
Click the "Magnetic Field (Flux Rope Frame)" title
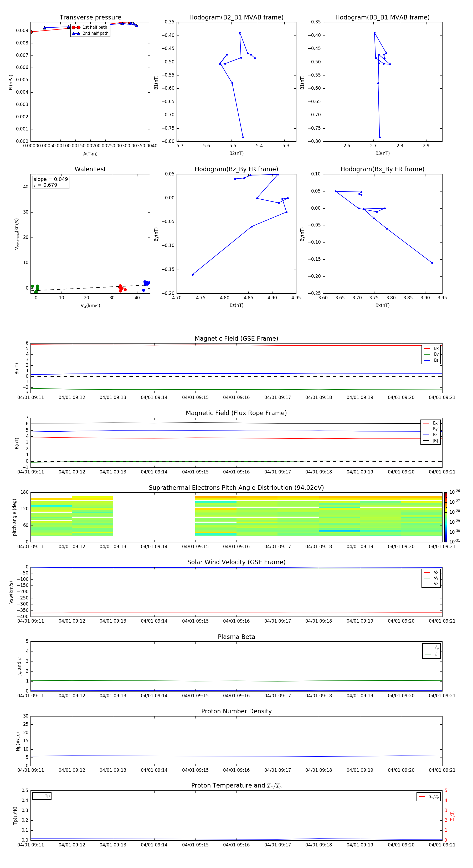click(236, 413)
